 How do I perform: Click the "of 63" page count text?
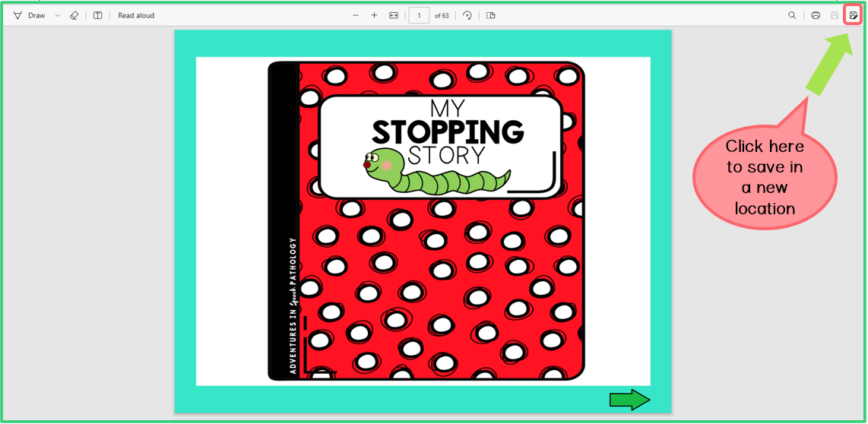[442, 15]
